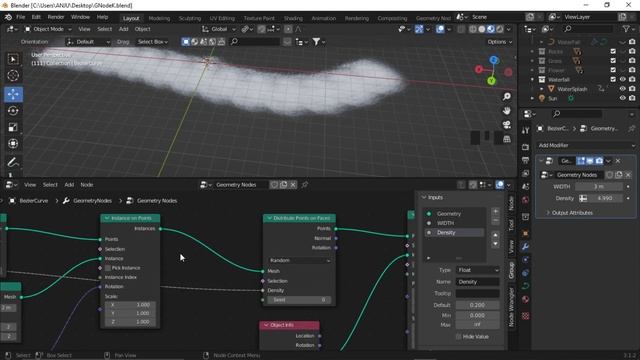The width and height of the screenshot is (640, 360).
Task: Hide Waterfall collection with eye icon
Action: 622,79
